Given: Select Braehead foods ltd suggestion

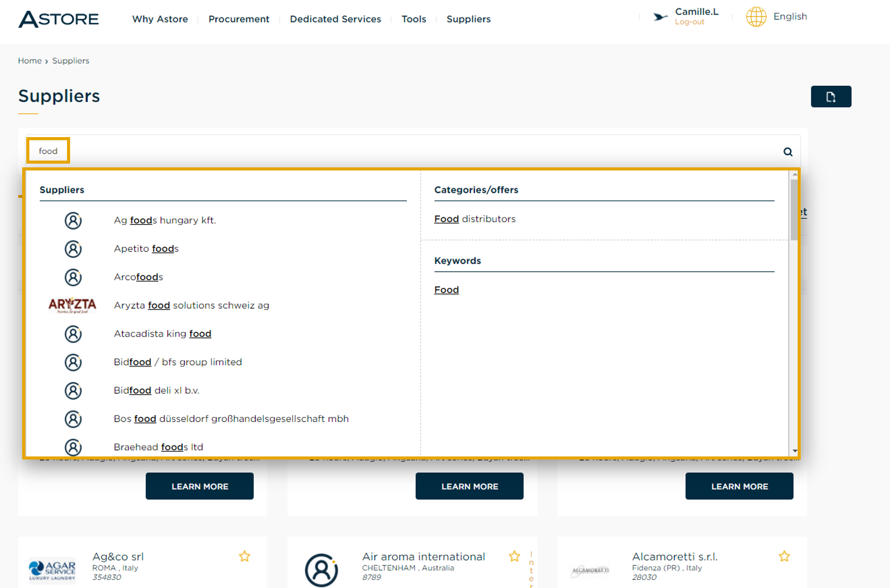Looking at the screenshot, I should click(158, 447).
